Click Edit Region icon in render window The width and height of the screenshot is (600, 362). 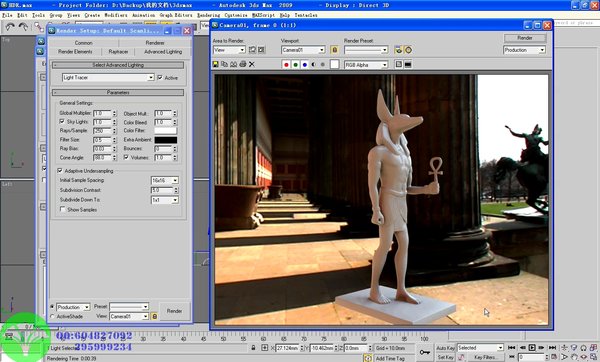pos(253,50)
